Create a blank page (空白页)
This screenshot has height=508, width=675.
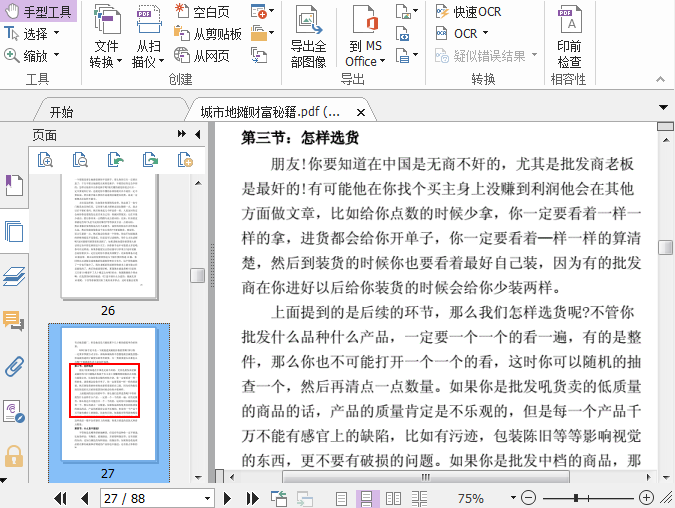202,12
